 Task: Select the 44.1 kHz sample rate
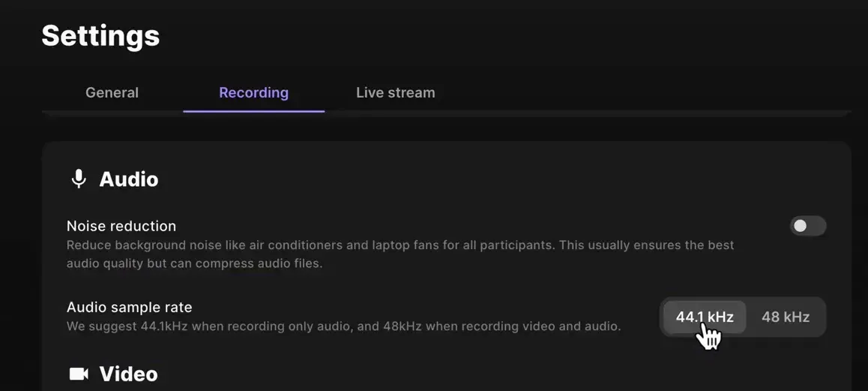pyautogui.click(x=704, y=317)
